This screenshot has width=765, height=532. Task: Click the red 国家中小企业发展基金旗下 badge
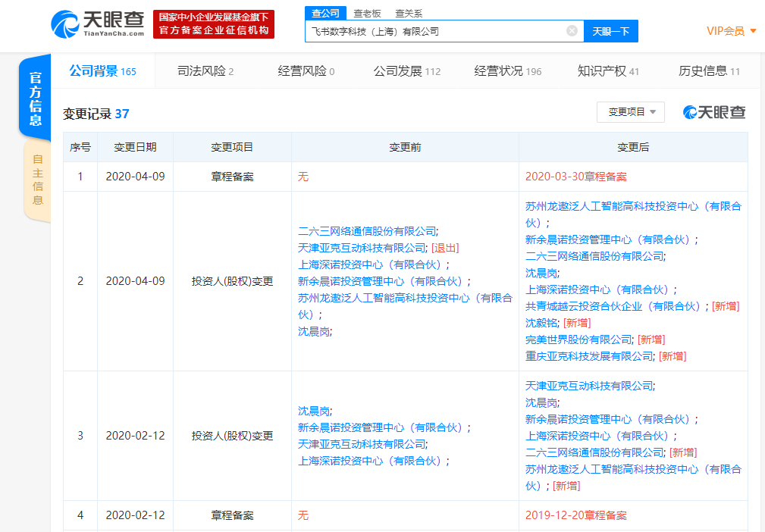pyautogui.click(x=213, y=23)
